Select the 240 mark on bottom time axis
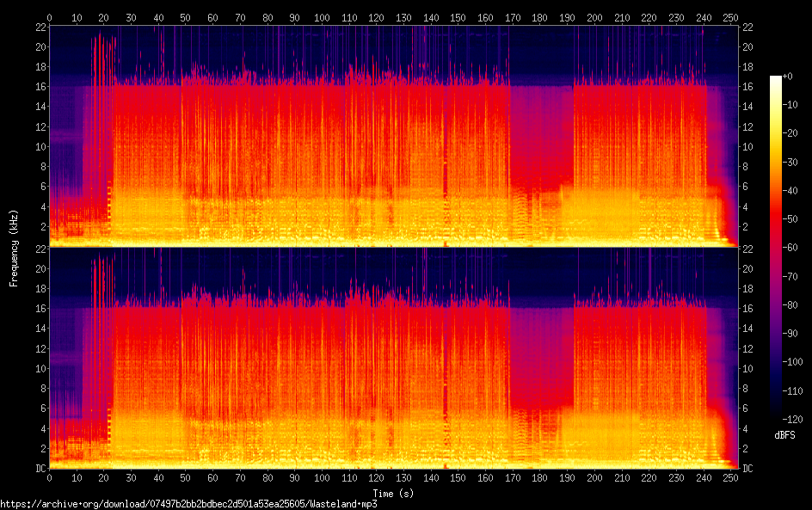The height and width of the screenshot is (510, 812). point(704,478)
